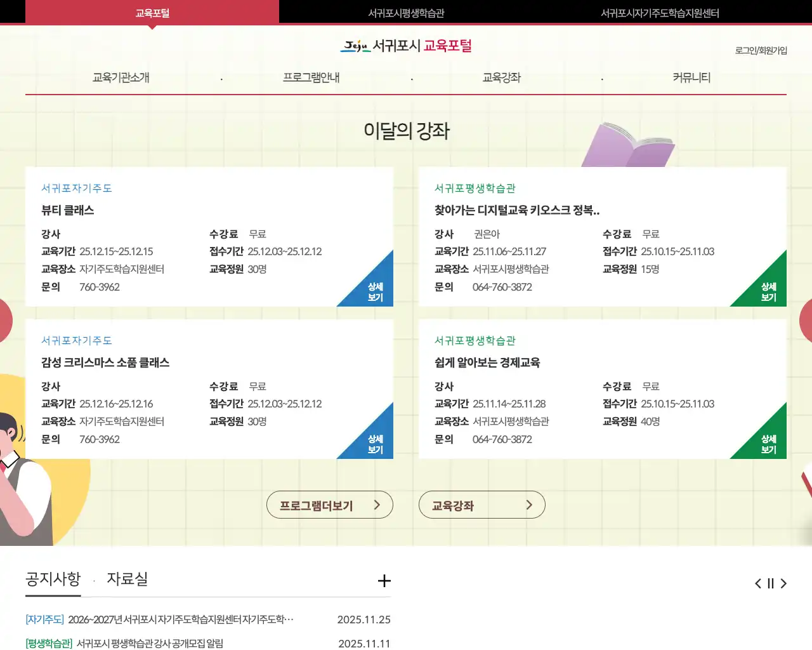Open the 교육기관소개 menu
Screen dimensions: 812x650
click(x=121, y=77)
